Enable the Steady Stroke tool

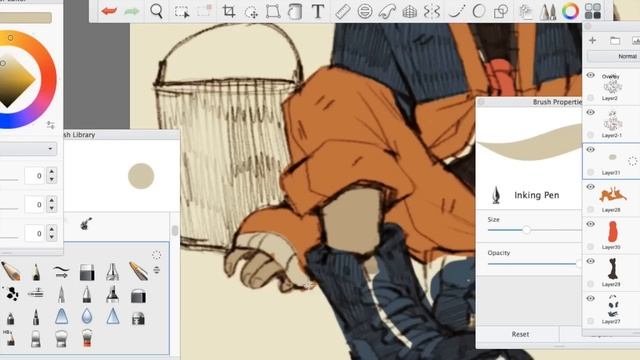pyautogui.click(x=457, y=11)
